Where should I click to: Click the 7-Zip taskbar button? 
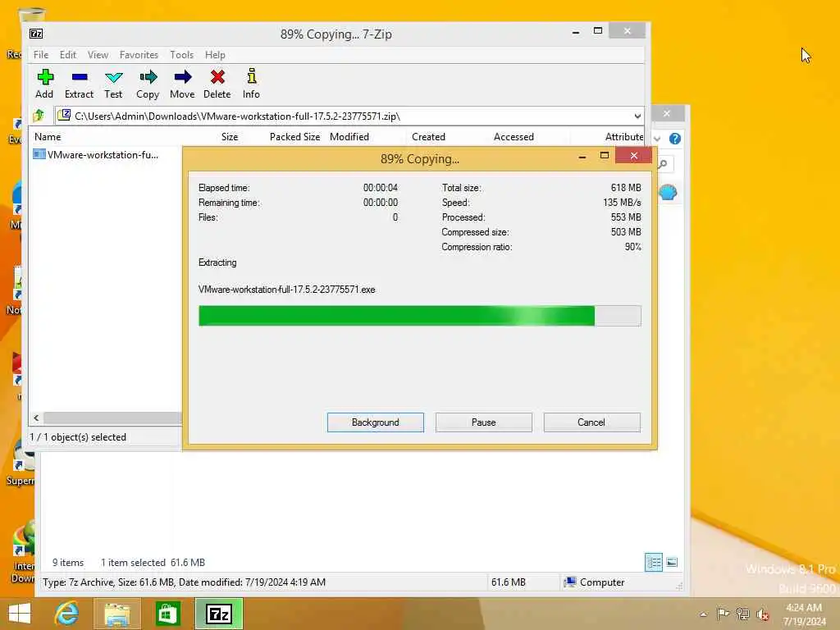click(219, 614)
